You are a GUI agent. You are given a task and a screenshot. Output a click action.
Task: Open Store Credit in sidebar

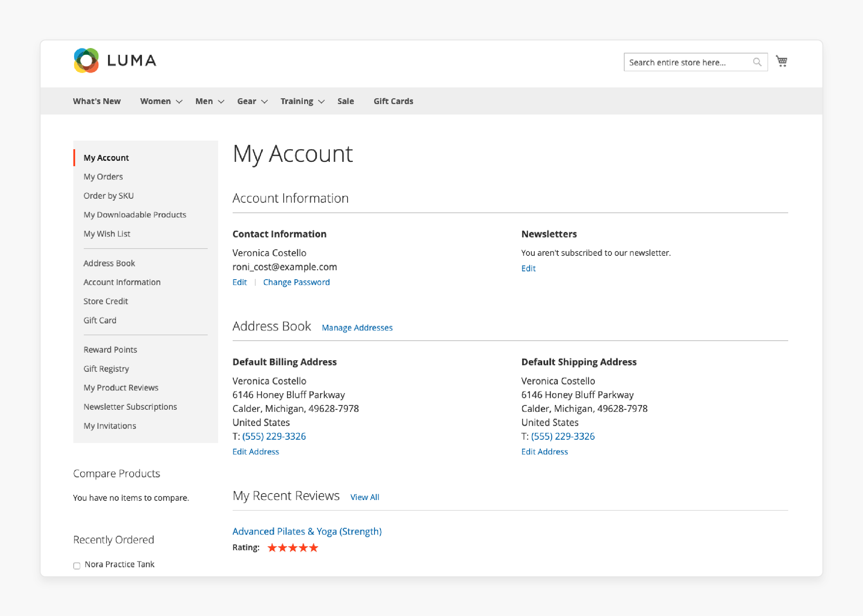[106, 301]
